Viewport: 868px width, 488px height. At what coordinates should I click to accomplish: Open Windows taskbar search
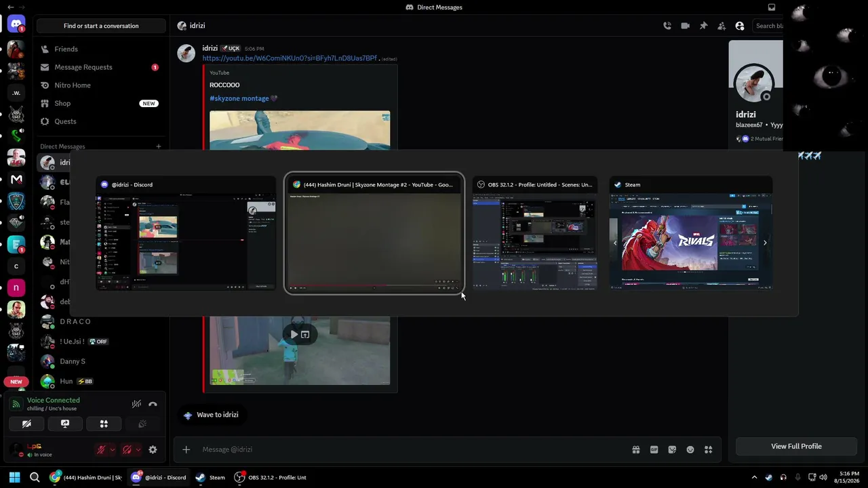pos(35,477)
